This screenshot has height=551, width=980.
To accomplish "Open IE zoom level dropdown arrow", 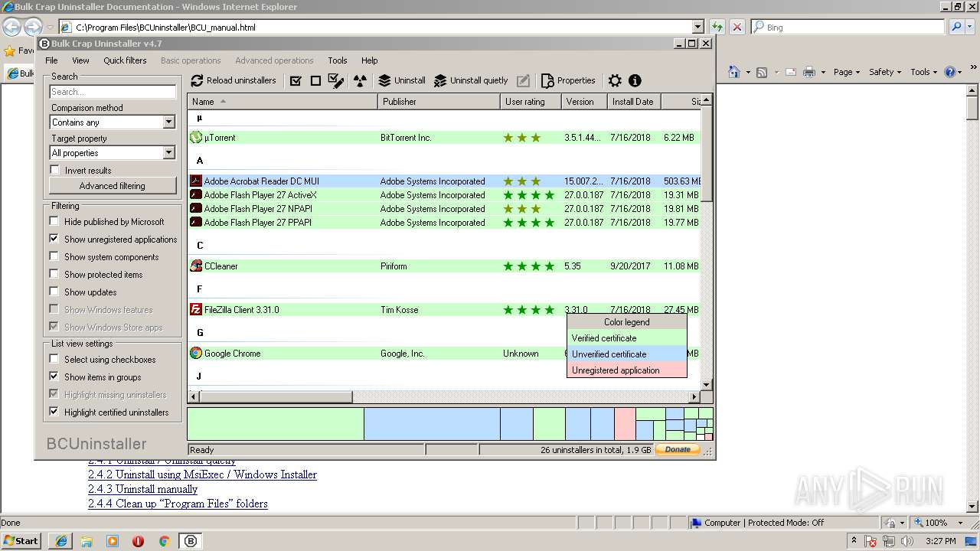I will [x=961, y=523].
